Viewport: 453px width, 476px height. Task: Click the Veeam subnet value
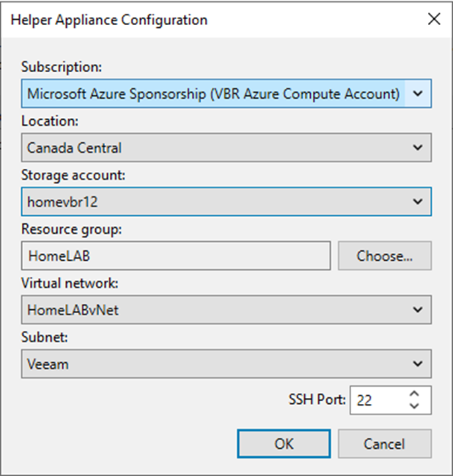tap(48, 364)
